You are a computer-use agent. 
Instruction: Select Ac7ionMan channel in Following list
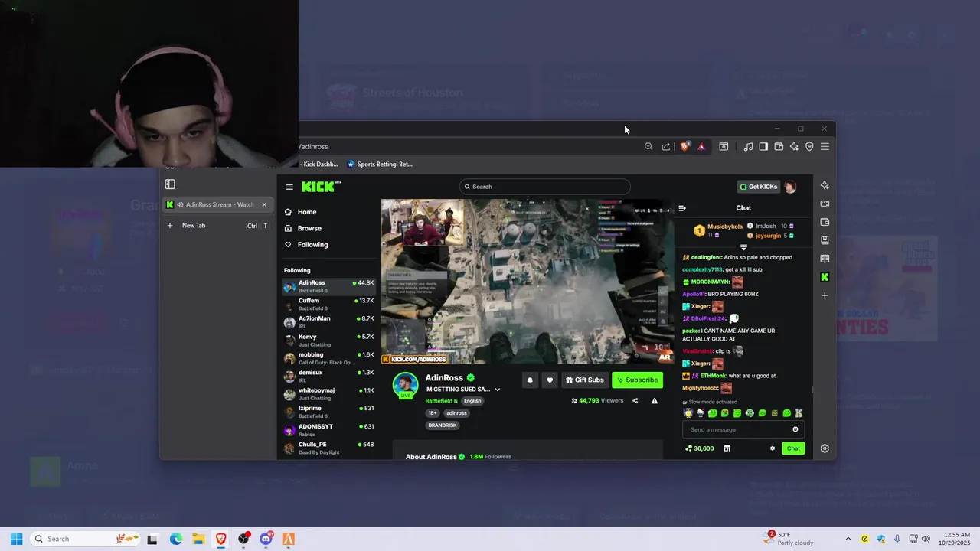coord(328,322)
